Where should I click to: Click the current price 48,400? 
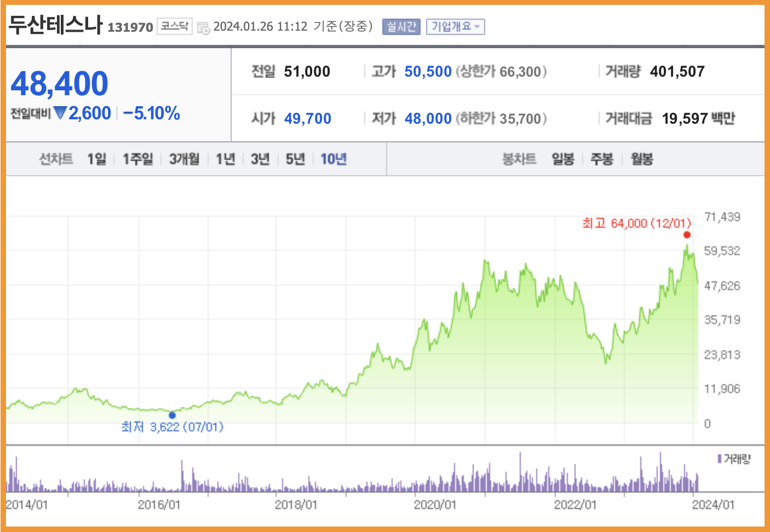pos(59,83)
